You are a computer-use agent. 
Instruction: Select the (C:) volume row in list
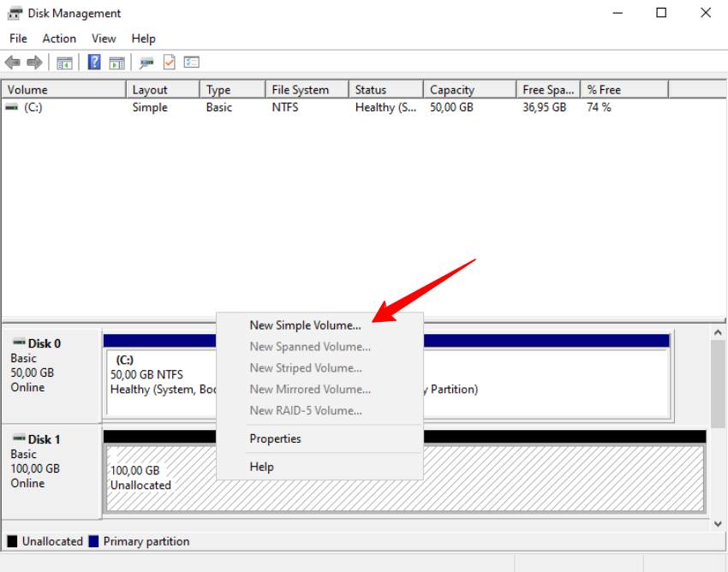33,108
